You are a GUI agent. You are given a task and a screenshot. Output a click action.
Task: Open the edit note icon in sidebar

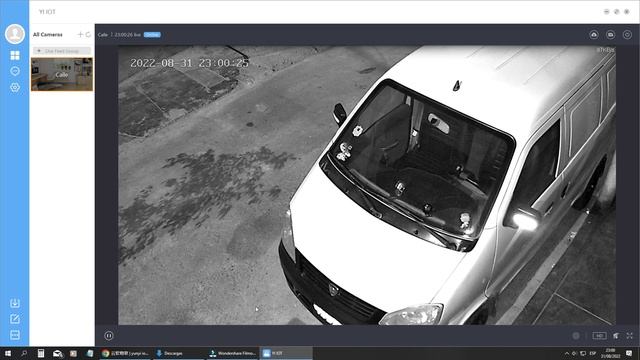pyautogui.click(x=15, y=319)
